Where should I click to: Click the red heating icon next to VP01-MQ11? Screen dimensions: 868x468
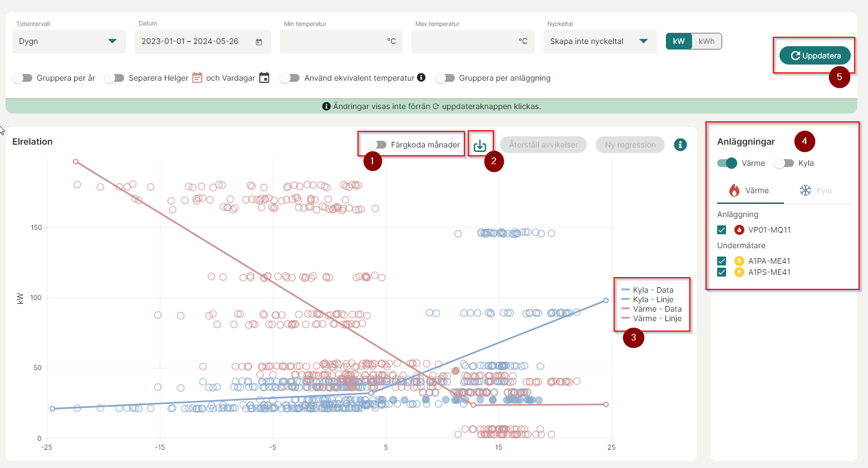pos(739,230)
